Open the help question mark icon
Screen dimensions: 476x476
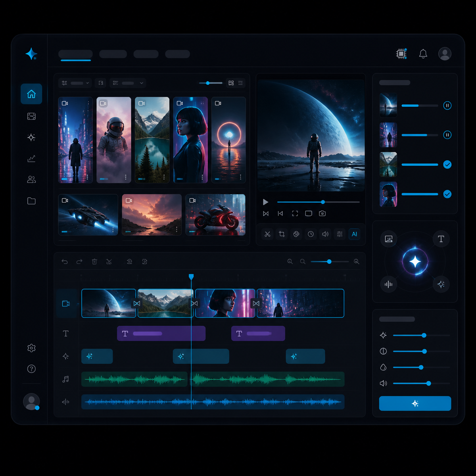coord(31,369)
